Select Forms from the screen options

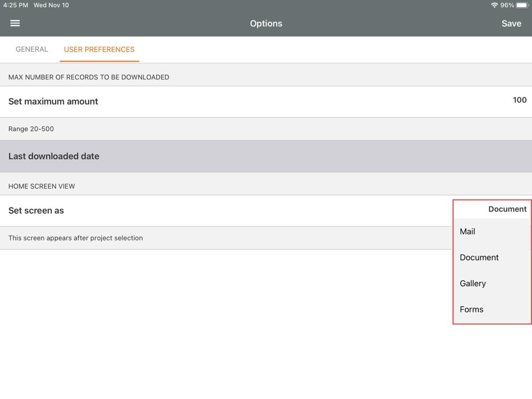click(x=471, y=309)
